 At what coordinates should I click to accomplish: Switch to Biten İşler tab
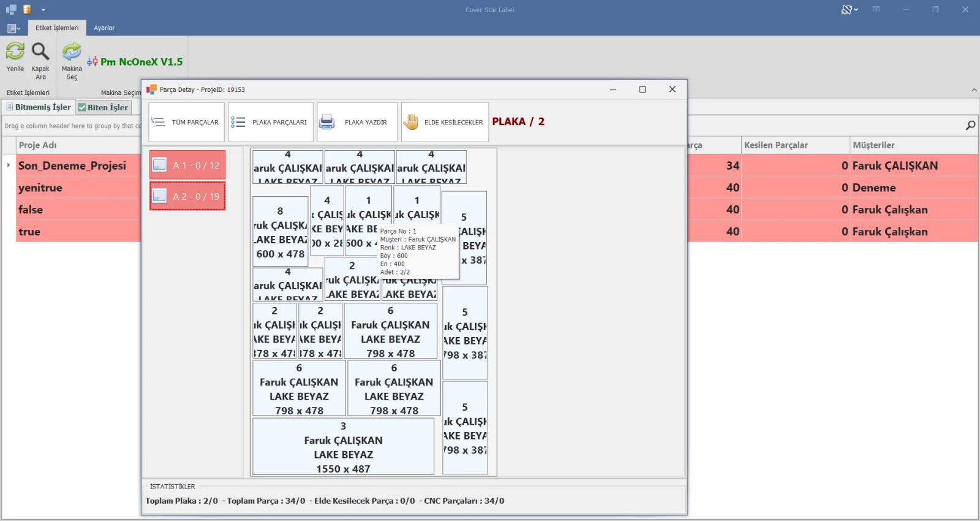tap(103, 107)
